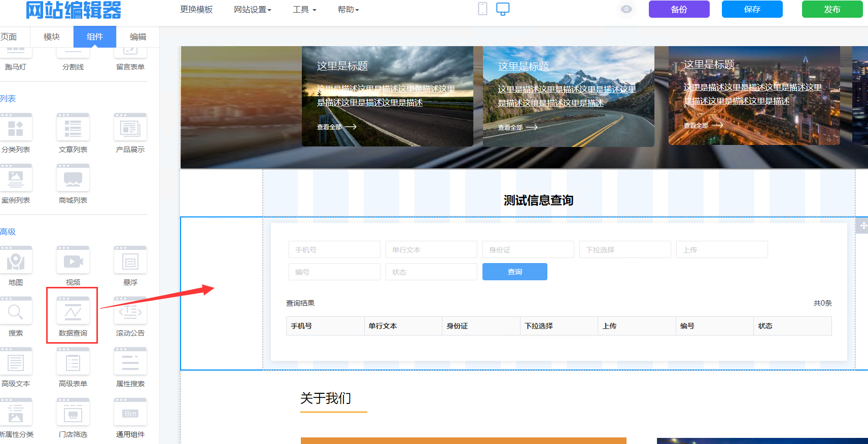Click the 手机号 input field
Image resolution: width=868 pixels, height=444 pixels.
point(334,250)
